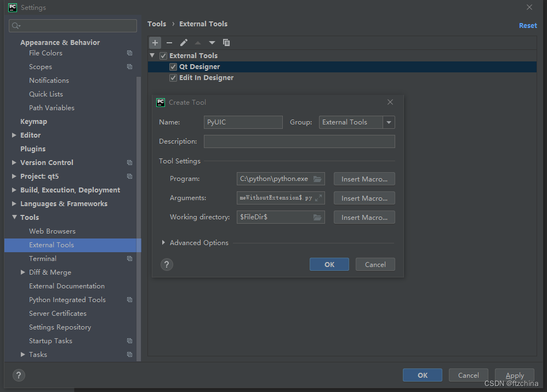Expand Project: qt5 settings node
Viewport: 547px width, 392px height.
[14, 177]
